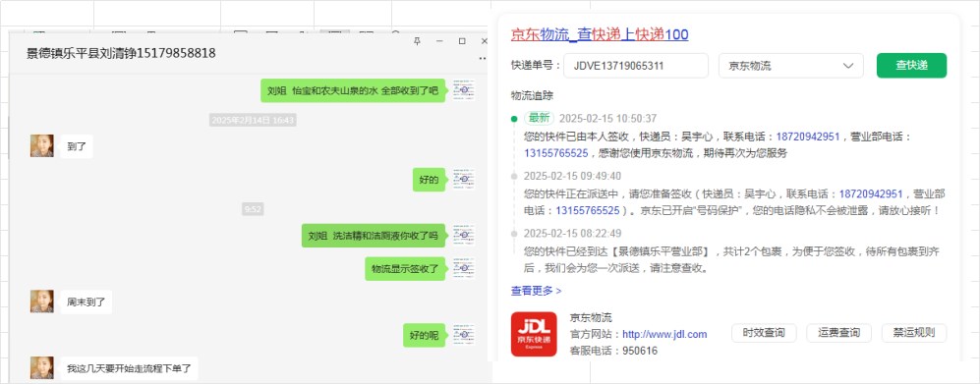
Task: Open the http://www.jdl.com official site link
Action: (x=664, y=334)
